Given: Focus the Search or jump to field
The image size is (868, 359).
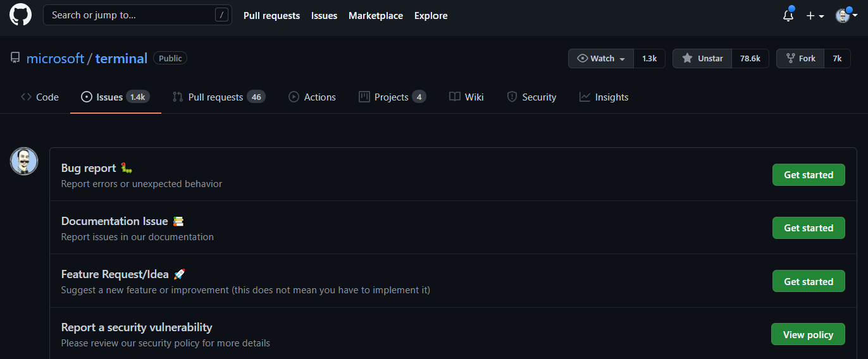Looking at the screenshot, I should [137, 15].
